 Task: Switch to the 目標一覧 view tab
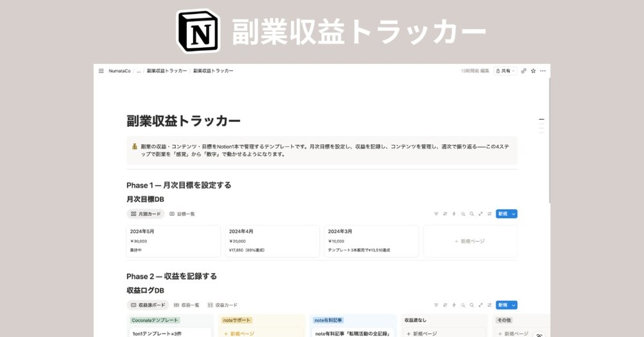tap(182, 214)
